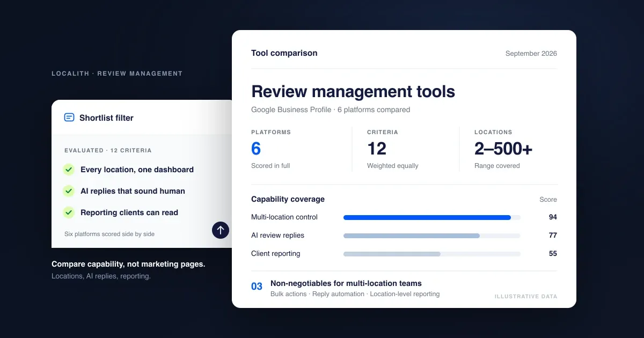Toggle the 'Reporting clients can read' checkmark
Image resolution: width=644 pixels, height=338 pixels.
coord(69,212)
